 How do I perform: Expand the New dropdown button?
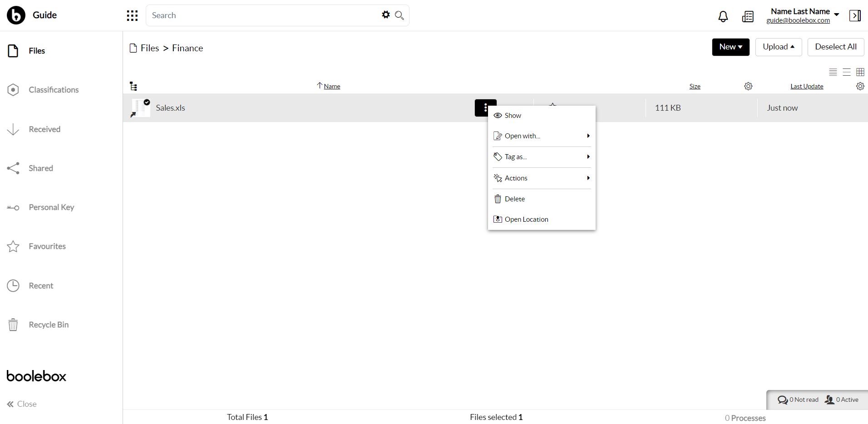(730, 47)
